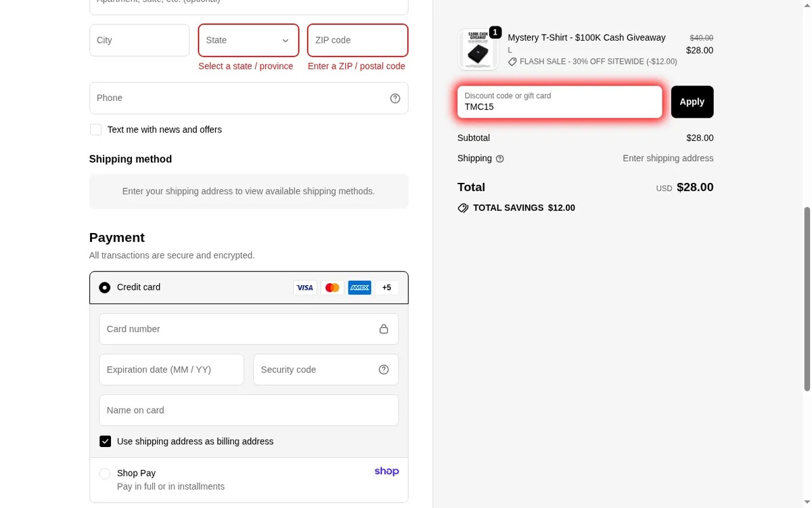Click the Mastercard icon
The height and width of the screenshot is (508, 812).
click(x=332, y=288)
